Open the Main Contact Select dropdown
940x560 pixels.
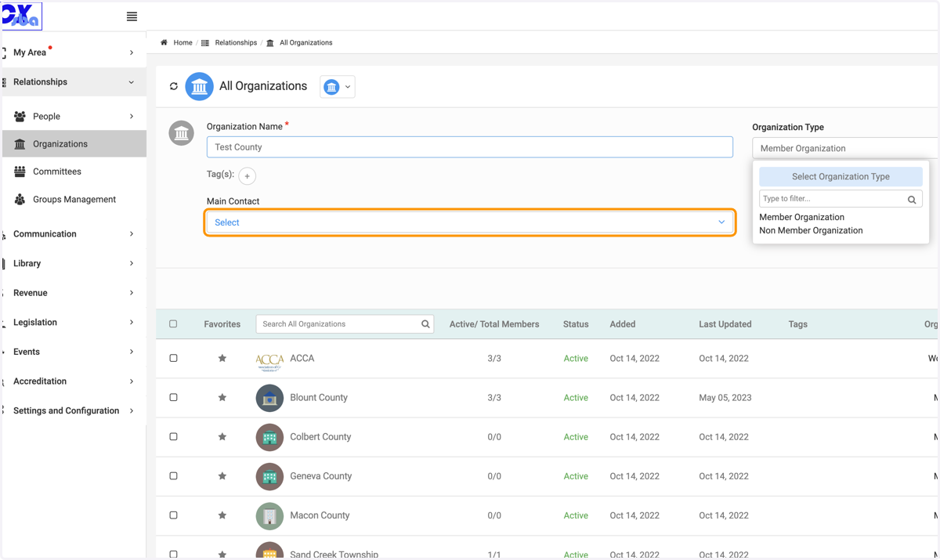[x=470, y=222]
